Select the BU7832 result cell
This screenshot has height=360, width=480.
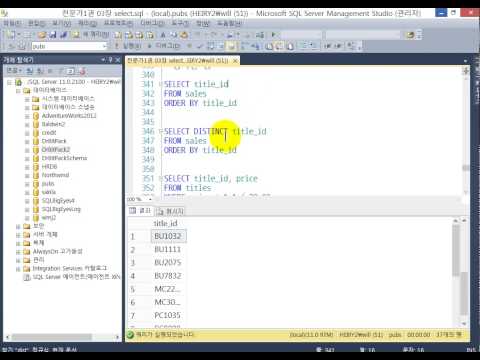point(169,276)
